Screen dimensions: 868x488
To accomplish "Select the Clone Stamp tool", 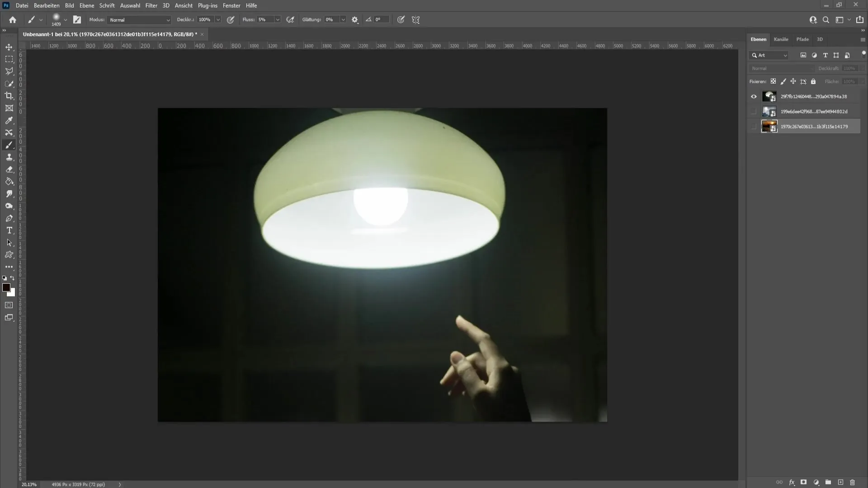I will 9,157.
